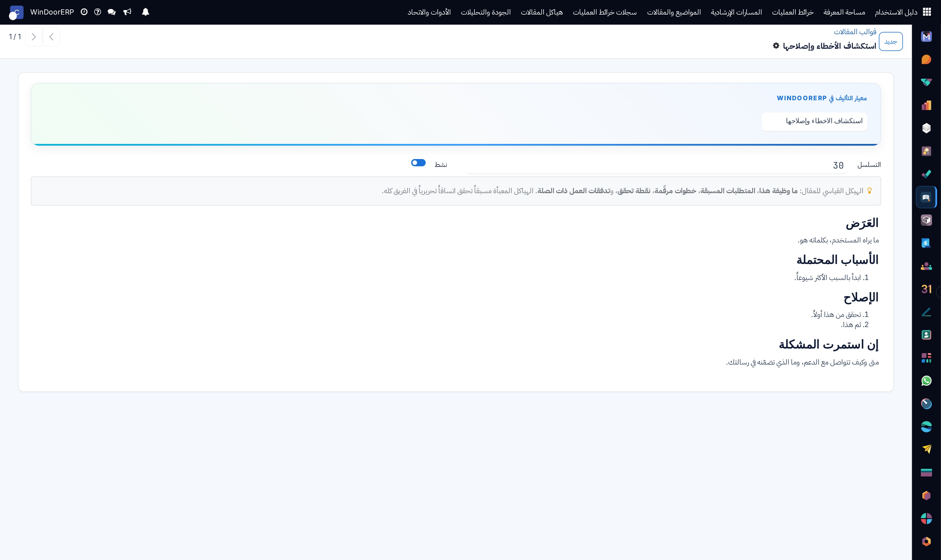Toggle the نشط active switch
Viewport: 941px width, 560px height.
pyautogui.click(x=418, y=163)
